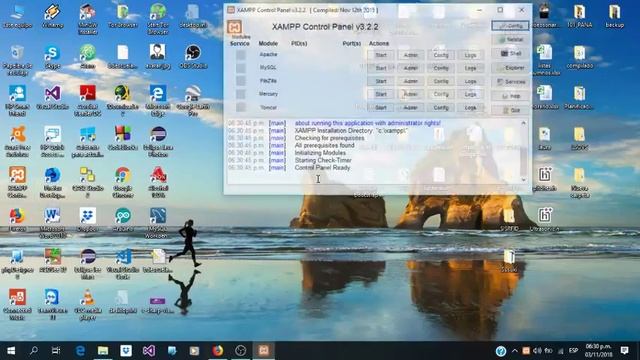View Logs for the MySQL module
640x360 pixels.
471,68
